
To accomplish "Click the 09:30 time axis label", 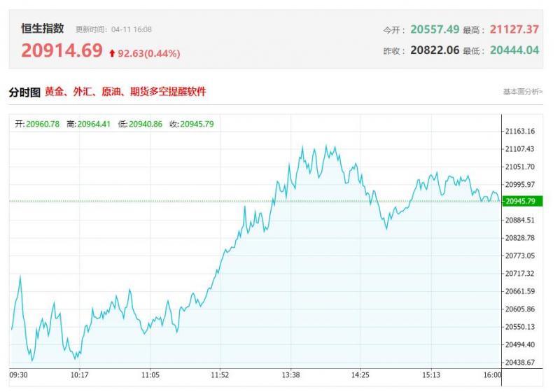I will coord(18,375).
